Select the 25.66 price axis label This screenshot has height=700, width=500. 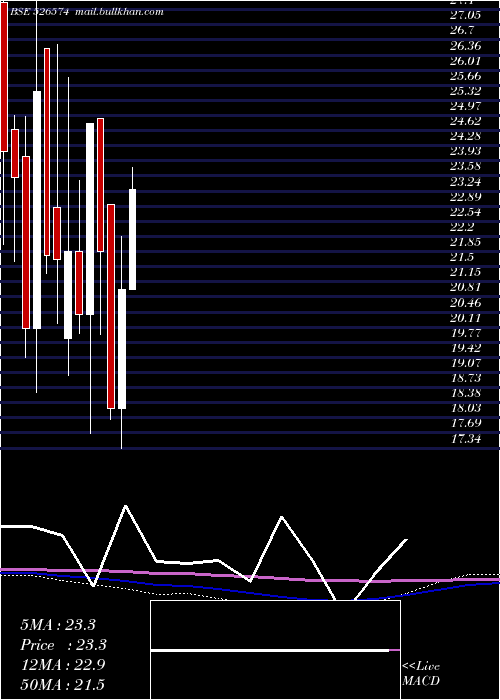(466, 76)
